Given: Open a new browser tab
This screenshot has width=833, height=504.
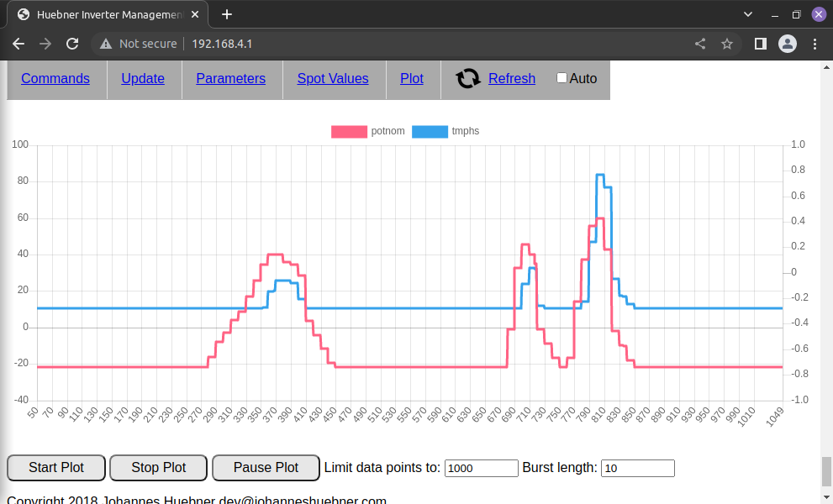Looking at the screenshot, I should [227, 14].
